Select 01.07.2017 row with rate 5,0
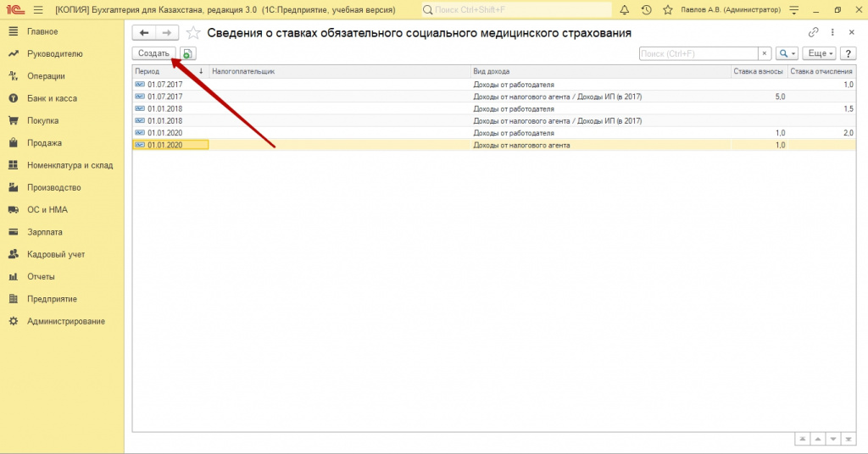This screenshot has width=868, height=454. [x=494, y=97]
